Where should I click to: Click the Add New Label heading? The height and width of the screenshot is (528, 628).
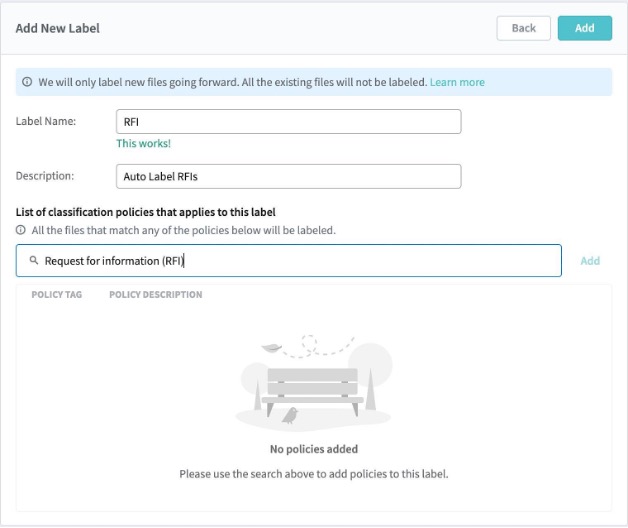point(58,28)
